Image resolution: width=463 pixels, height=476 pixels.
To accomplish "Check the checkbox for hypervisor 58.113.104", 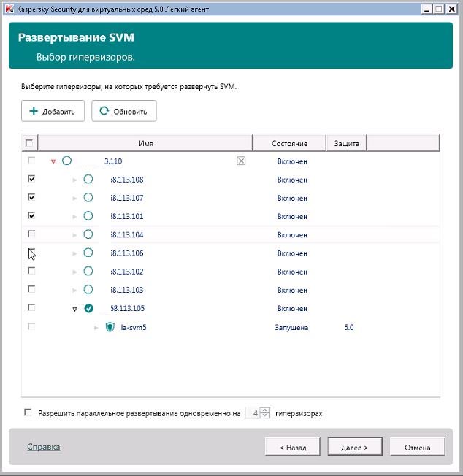I will [31, 234].
